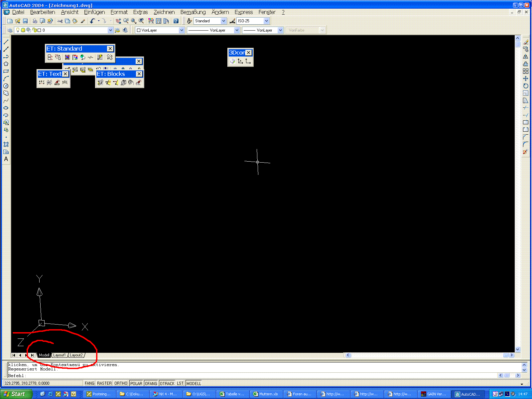Viewport: 532px width, 399px height.
Task: Select the Rotate modify tool
Action: 526,86
